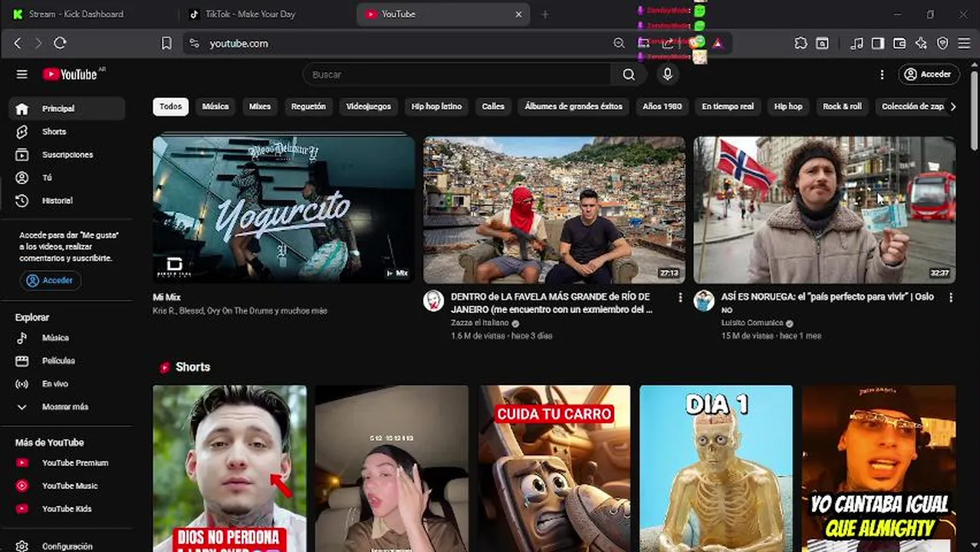Screen dimensions: 980x552
Task: Select the Años 1980 chip
Action: click(663, 107)
